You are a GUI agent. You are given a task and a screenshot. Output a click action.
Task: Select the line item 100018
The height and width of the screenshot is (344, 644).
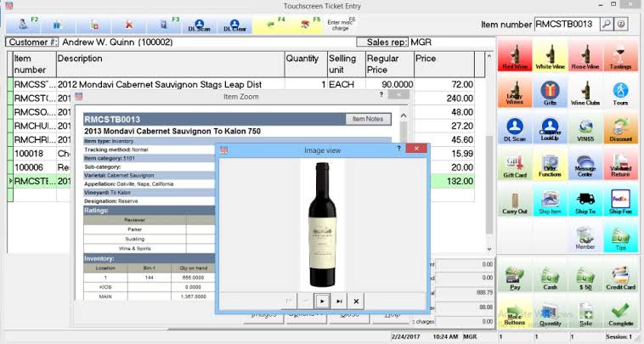(x=34, y=154)
